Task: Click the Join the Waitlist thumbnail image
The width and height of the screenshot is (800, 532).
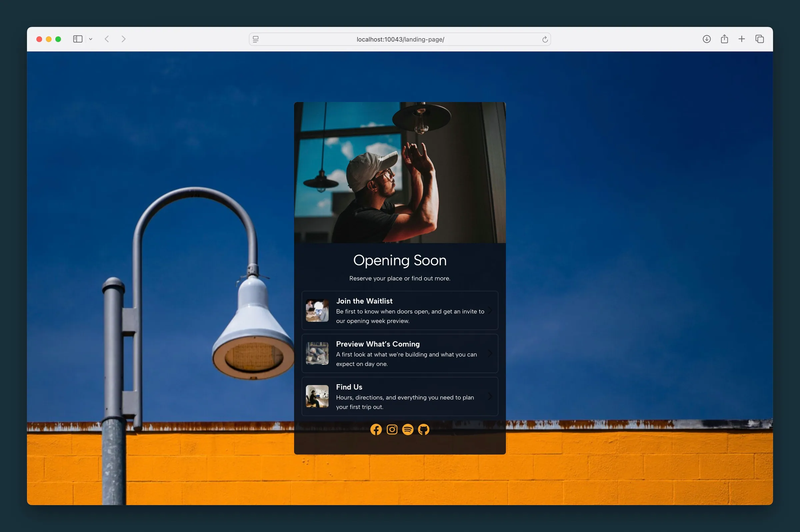Action: pos(317,310)
